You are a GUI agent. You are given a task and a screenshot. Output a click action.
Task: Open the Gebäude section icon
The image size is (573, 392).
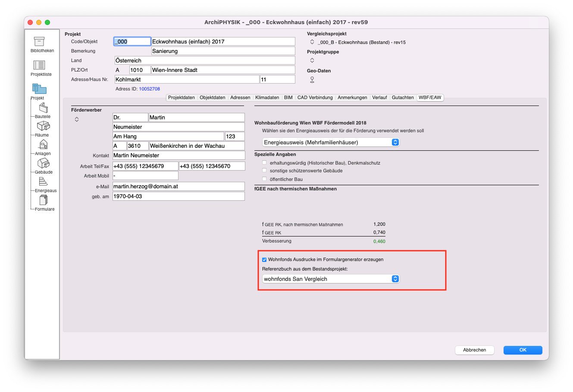pyautogui.click(x=44, y=163)
